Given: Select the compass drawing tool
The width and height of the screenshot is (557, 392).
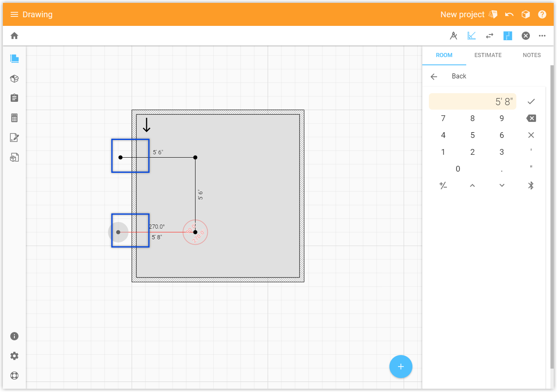Looking at the screenshot, I should tap(453, 36).
